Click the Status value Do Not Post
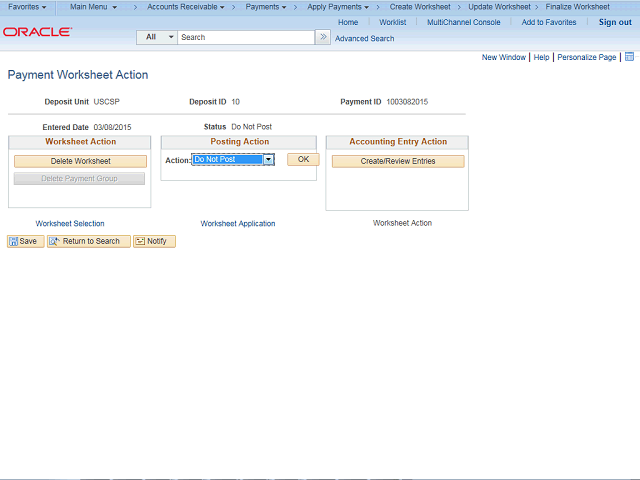Screen dimensions: 640x480 click(x=251, y=127)
